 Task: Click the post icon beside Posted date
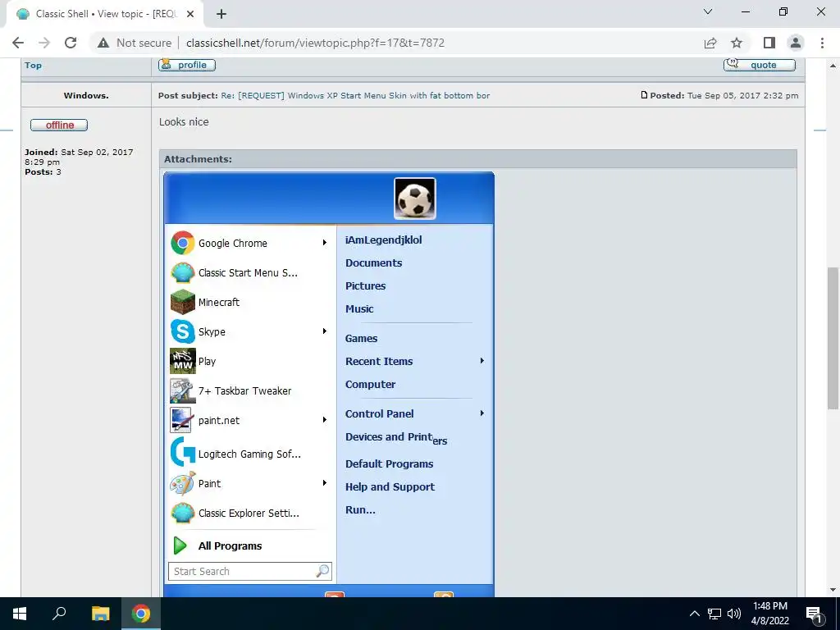point(644,95)
